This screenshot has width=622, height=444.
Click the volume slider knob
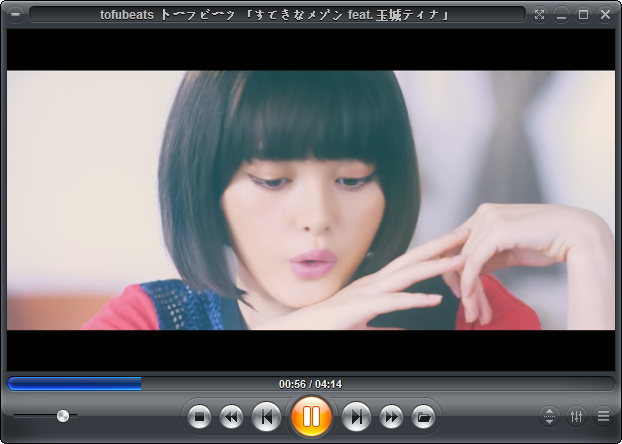coord(63,416)
